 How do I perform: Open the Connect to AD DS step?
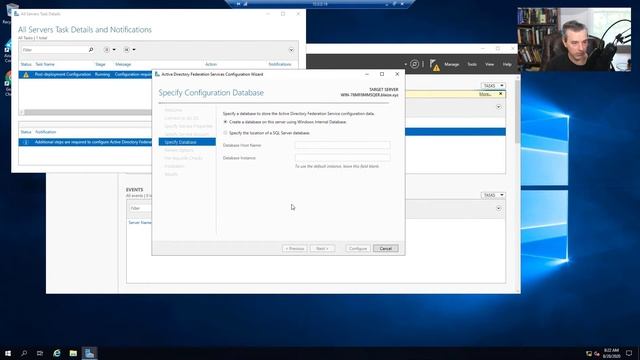181,118
